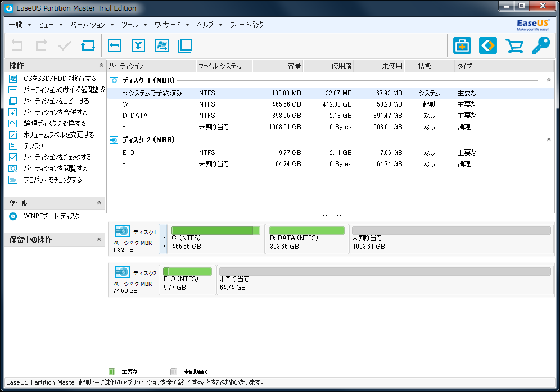This screenshot has width=560, height=392.
Task: Select the システムで予約済み partition row
Action: (x=331, y=93)
